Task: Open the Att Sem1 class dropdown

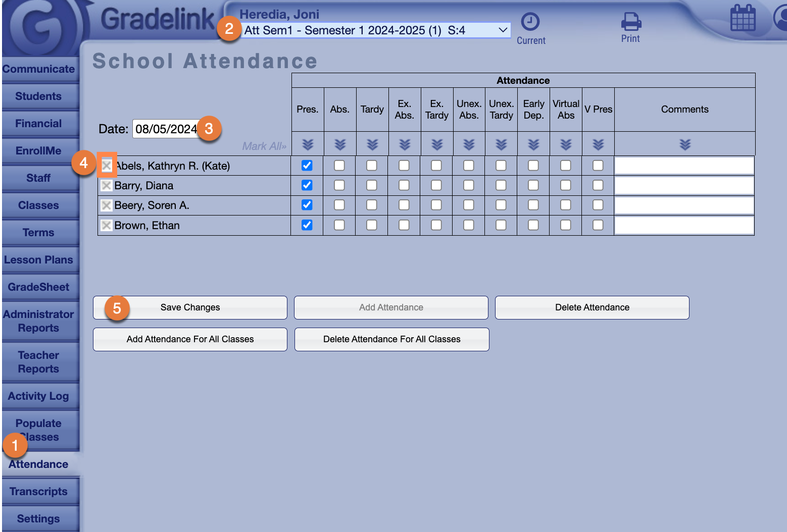Action: click(x=376, y=30)
